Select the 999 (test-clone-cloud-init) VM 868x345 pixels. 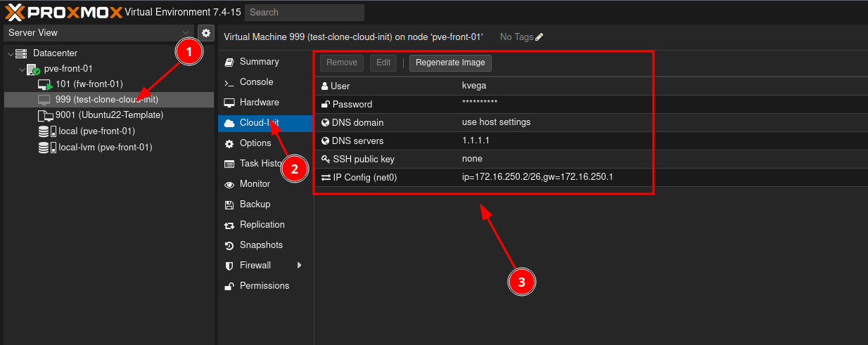106,100
